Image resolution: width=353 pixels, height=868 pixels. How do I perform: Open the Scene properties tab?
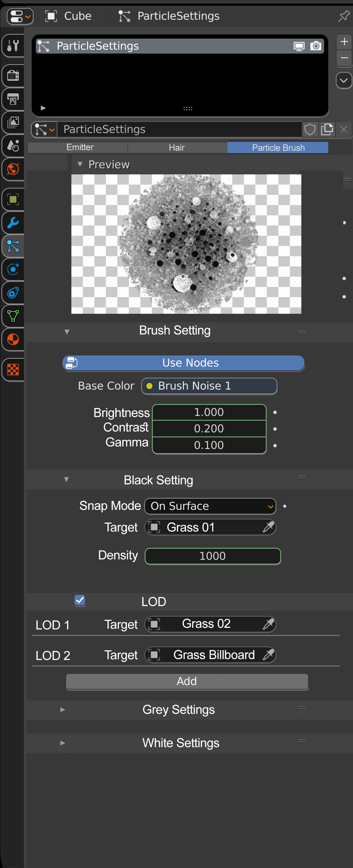click(13, 146)
